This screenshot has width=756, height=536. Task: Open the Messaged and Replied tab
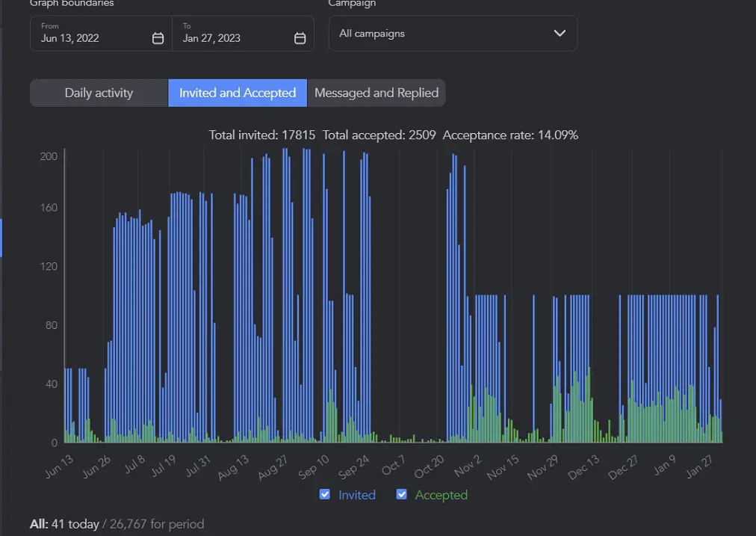point(377,93)
